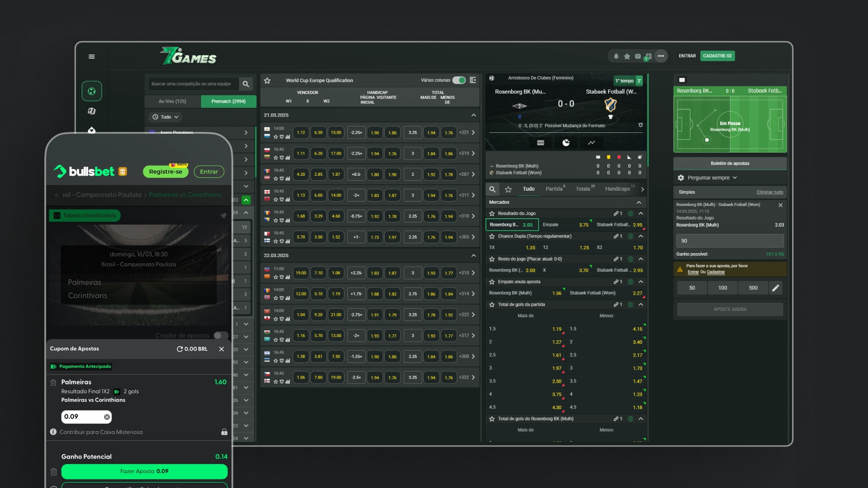Viewport: 868px width, 488px height.
Task: Click the CADASTRE-SE button
Action: point(717,56)
